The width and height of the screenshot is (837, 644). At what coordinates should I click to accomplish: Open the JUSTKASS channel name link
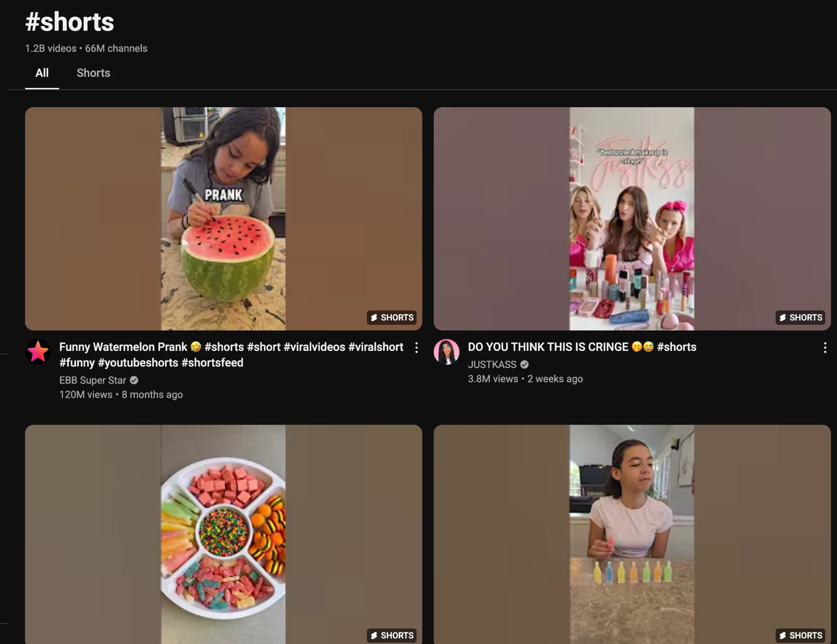coord(492,365)
